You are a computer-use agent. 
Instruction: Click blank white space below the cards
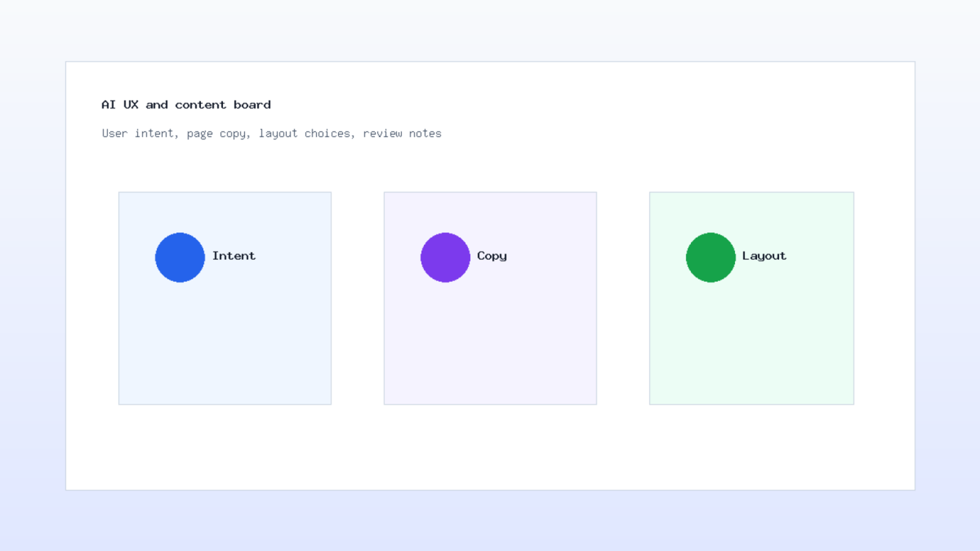click(490, 447)
